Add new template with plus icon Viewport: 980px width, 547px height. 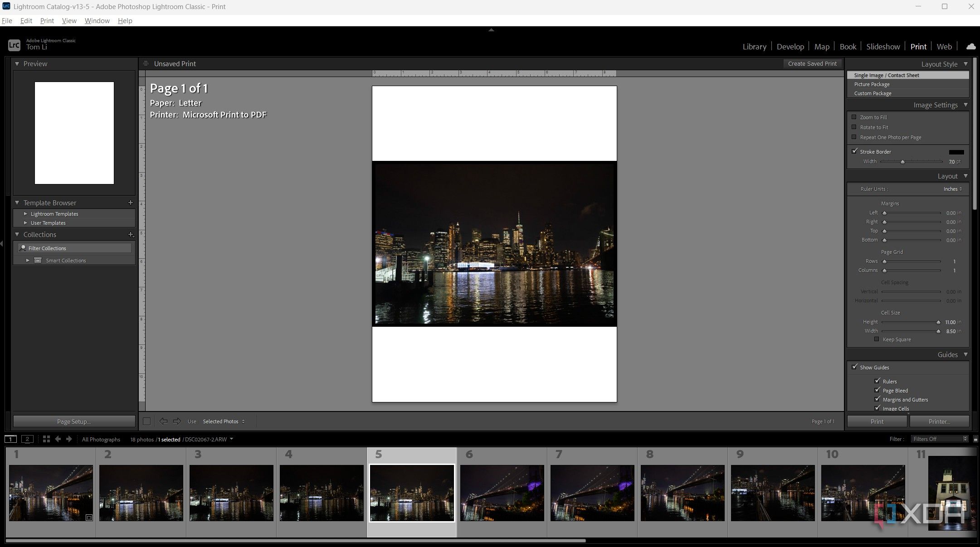pos(131,203)
